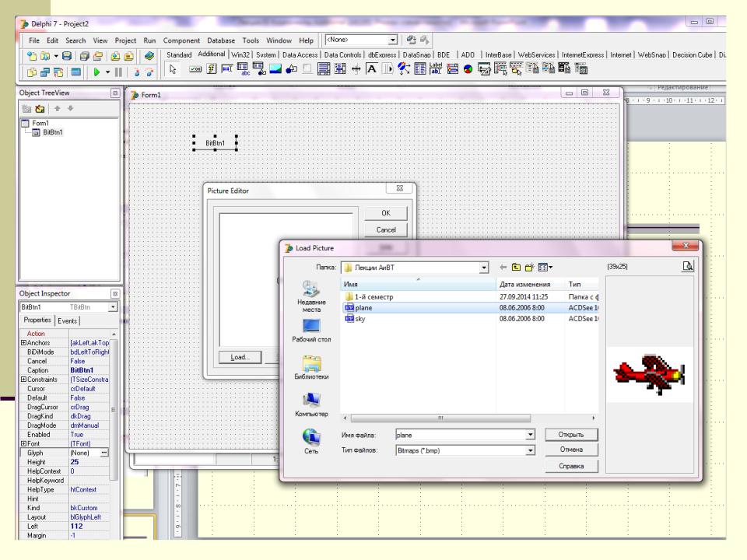The height and width of the screenshot is (560, 747).
Task: Open Рабочий стол in places sidebar
Action: [311, 331]
